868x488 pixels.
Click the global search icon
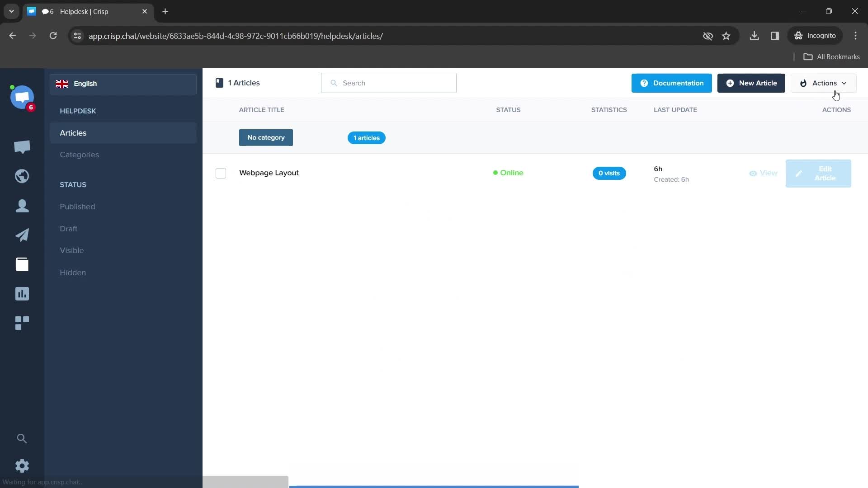tap(22, 439)
